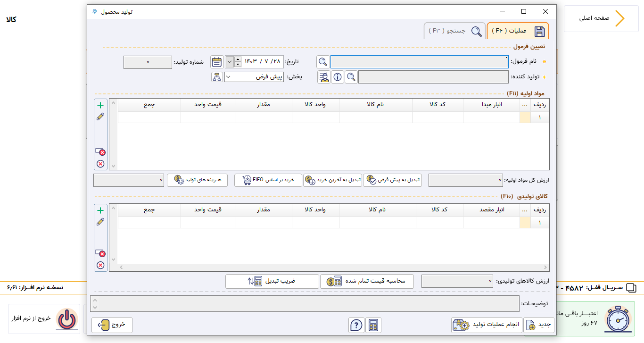The image size is (644, 343).
Task: Open the producer person list icon
Action: (x=324, y=77)
